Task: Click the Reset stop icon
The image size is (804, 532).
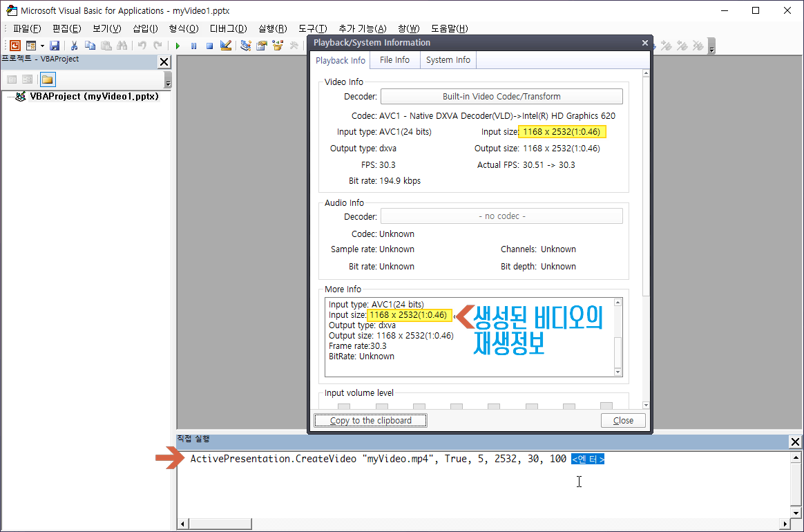Action: pyautogui.click(x=209, y=46)
